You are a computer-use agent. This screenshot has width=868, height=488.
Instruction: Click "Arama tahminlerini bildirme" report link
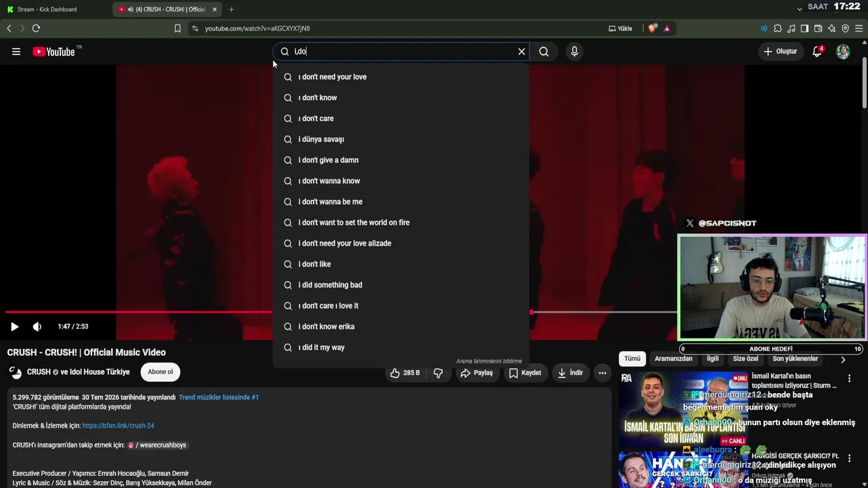(x=489, y=361)
